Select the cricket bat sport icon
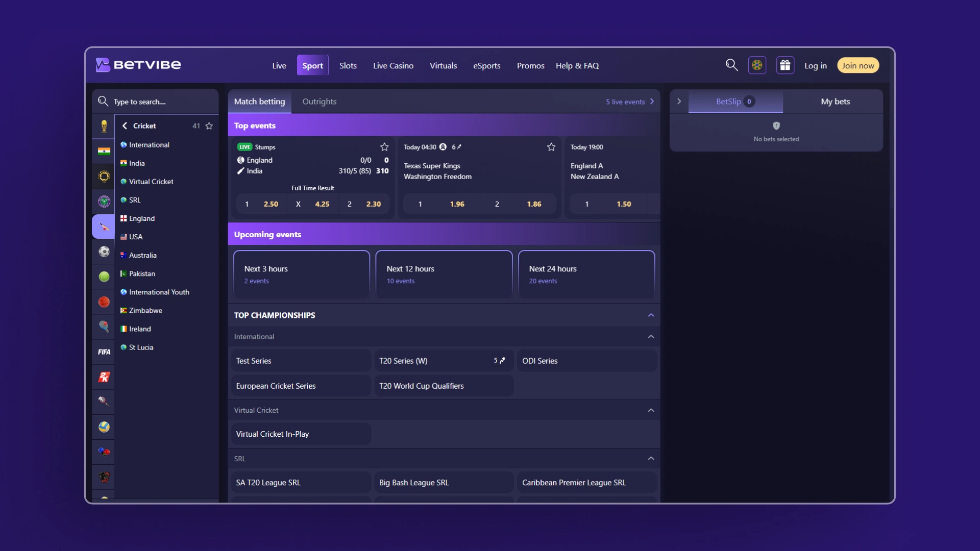 (104, 226)
